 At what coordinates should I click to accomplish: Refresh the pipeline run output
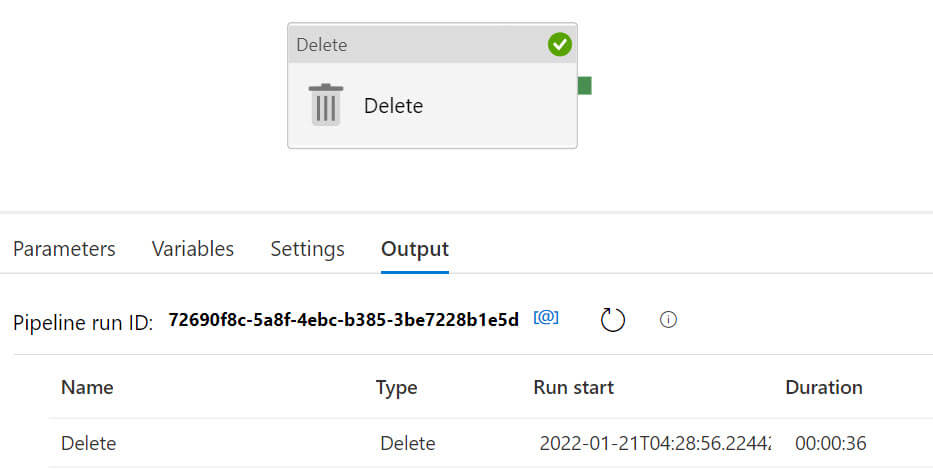point(612,320)
